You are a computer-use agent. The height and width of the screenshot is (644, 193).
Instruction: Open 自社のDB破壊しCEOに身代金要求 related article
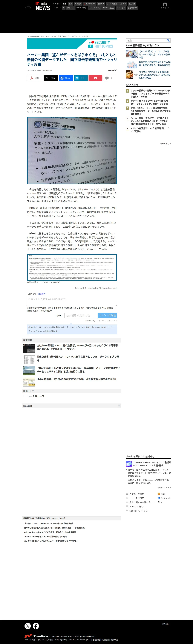coord(77,347)
